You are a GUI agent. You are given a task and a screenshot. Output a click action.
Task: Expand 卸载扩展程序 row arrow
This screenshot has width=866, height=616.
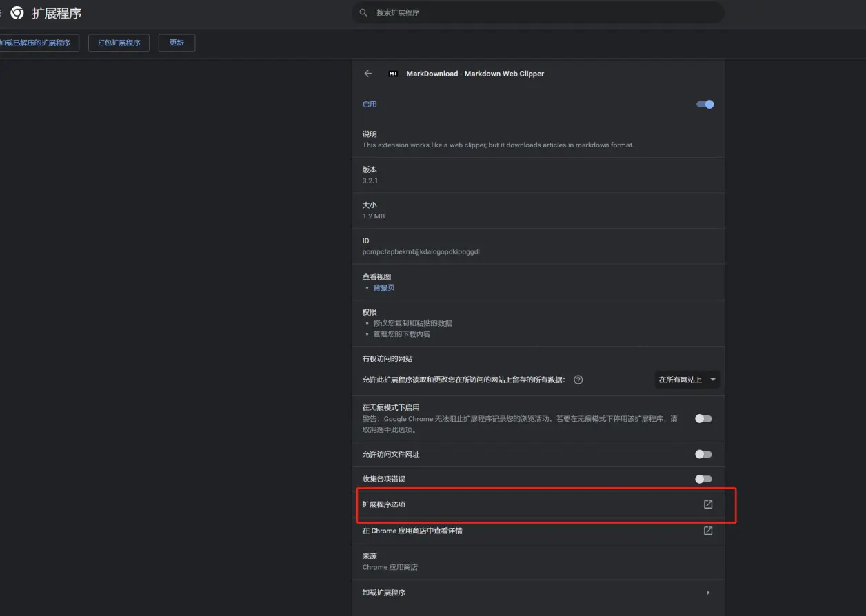click(708, 593)
